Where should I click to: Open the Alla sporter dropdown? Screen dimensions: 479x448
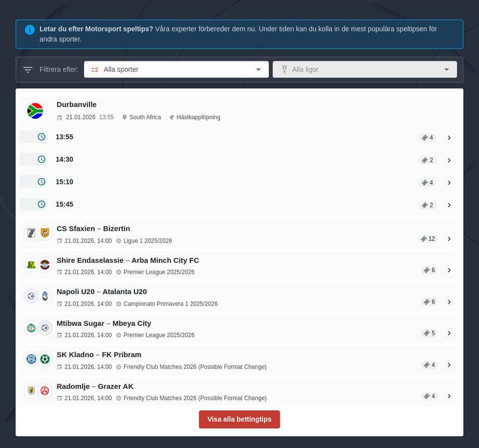(176, 69)
